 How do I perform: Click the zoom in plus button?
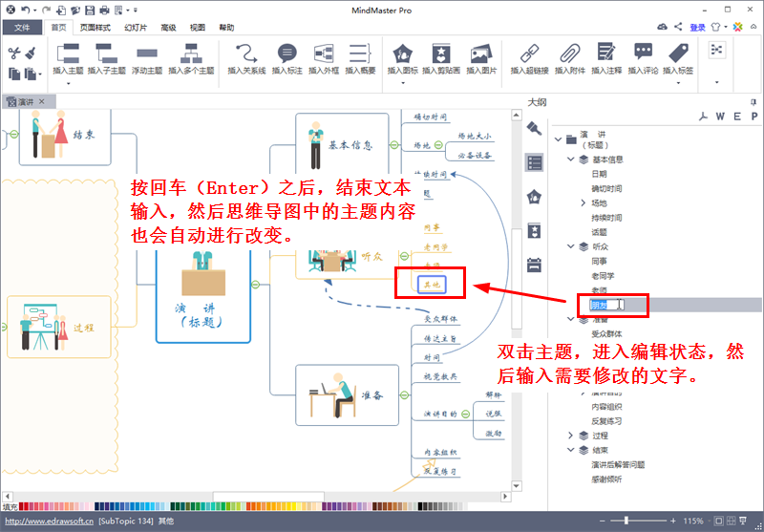pos(673,521)
